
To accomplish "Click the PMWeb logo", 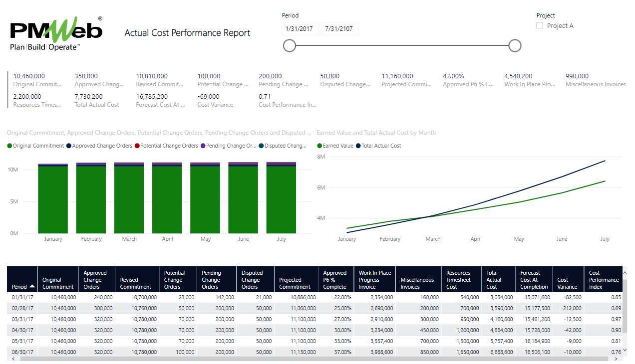I will 56,33.
